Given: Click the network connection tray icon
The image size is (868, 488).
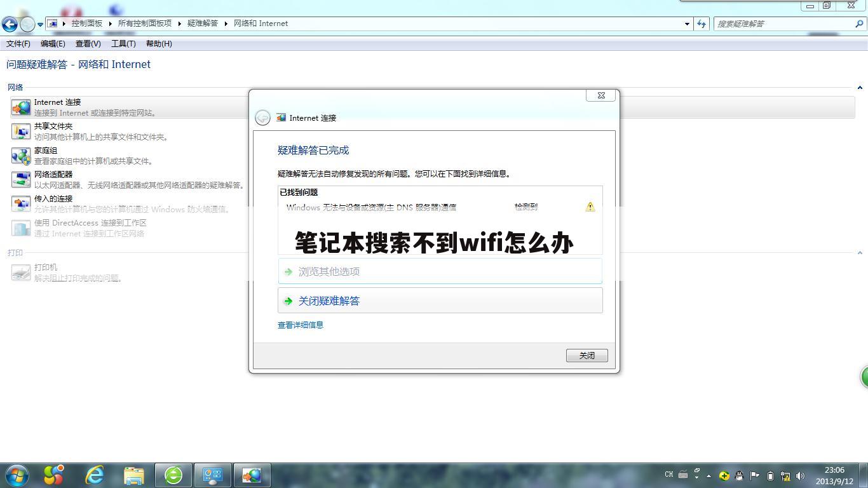Looking at the screenshot, I should [x=786, y=475].
